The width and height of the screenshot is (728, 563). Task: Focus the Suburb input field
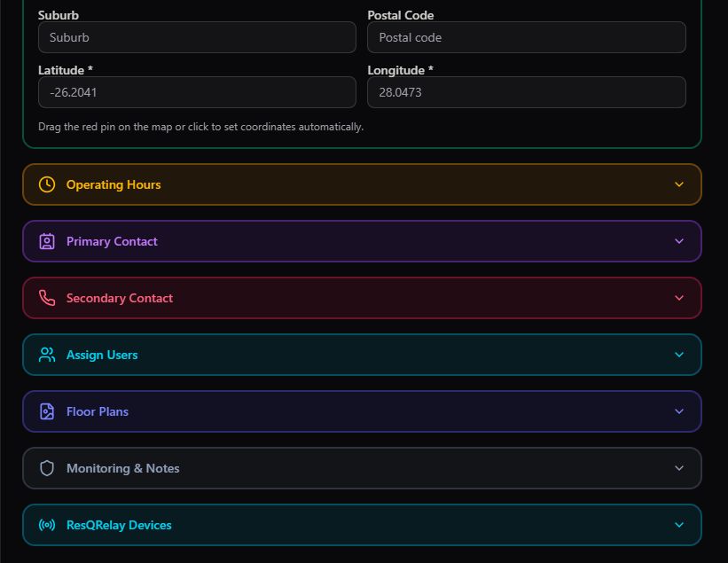coord(197,37)
